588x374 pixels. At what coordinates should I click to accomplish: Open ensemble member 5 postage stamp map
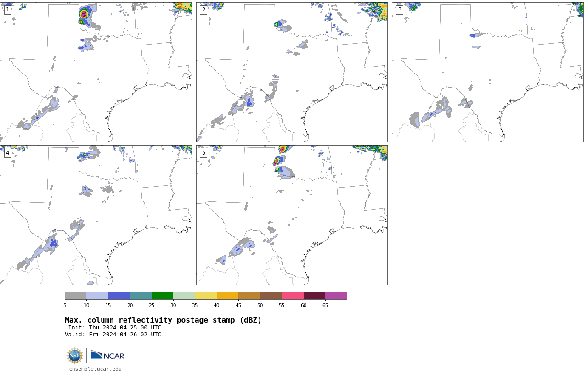coord(292,215)
